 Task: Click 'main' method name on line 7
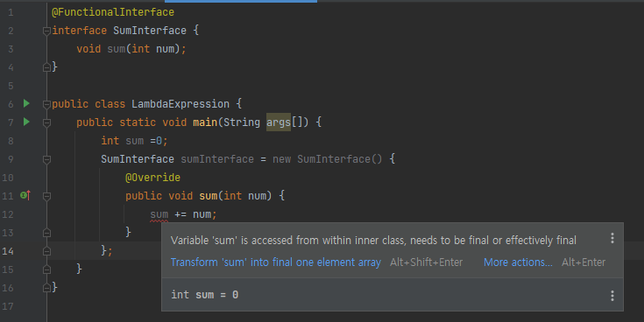(205, 122)
